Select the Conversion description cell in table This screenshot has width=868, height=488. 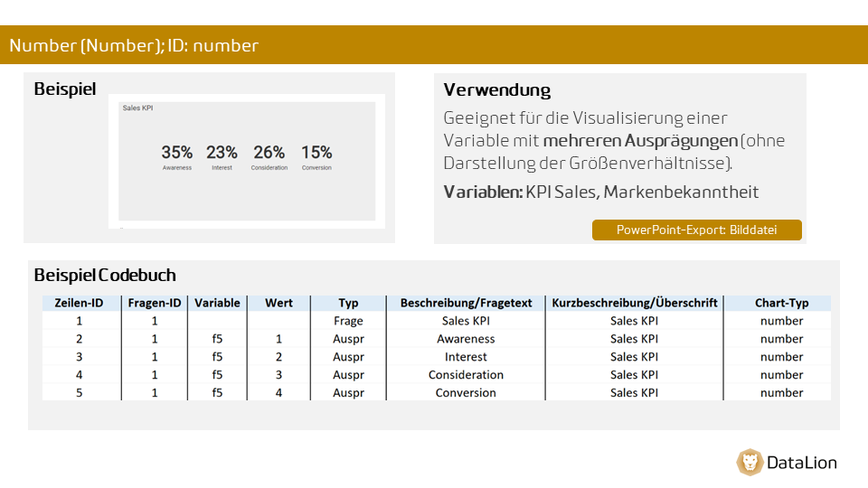[x=467, y=393]
